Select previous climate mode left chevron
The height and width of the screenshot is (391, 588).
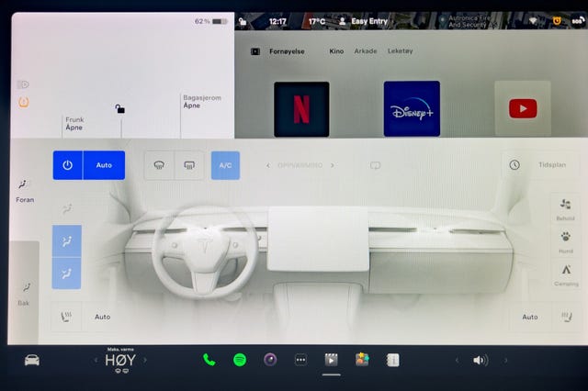267,165
